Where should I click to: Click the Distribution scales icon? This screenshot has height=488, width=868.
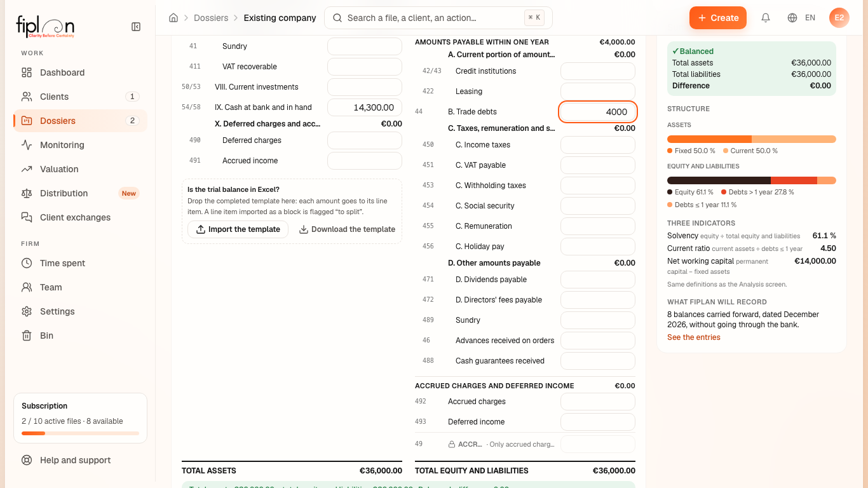pos(27,193)
